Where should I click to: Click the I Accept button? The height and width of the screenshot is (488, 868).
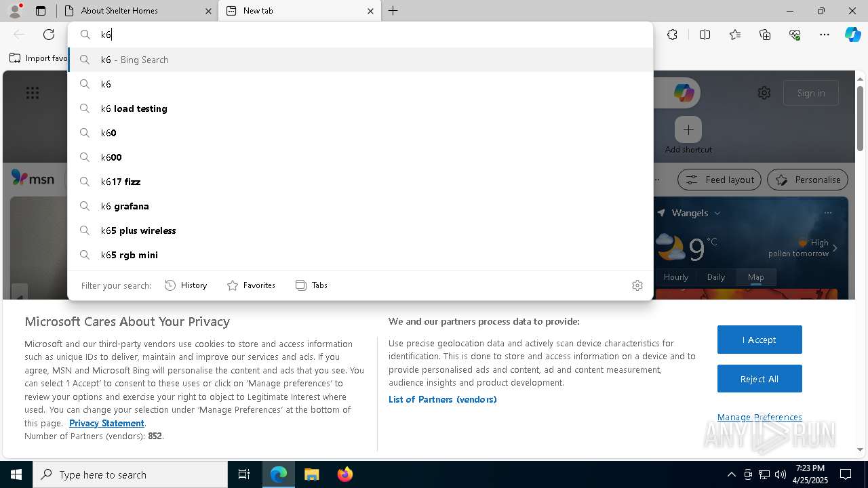tap(759, 340)
